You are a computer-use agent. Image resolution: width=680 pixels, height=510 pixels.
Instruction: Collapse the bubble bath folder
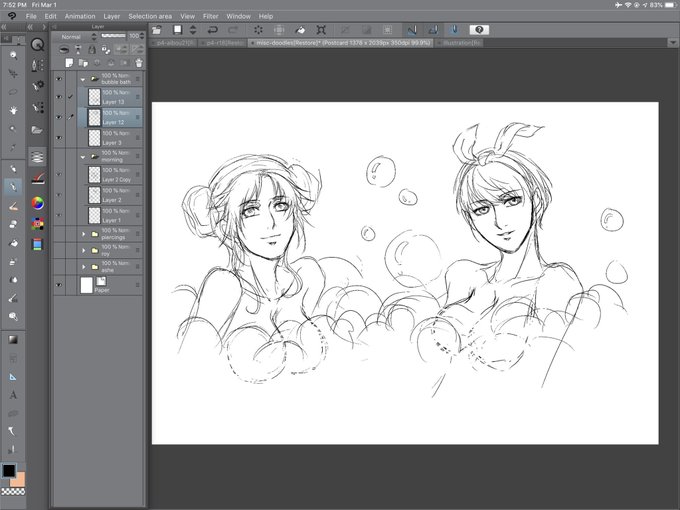click(x=83, y=79)
